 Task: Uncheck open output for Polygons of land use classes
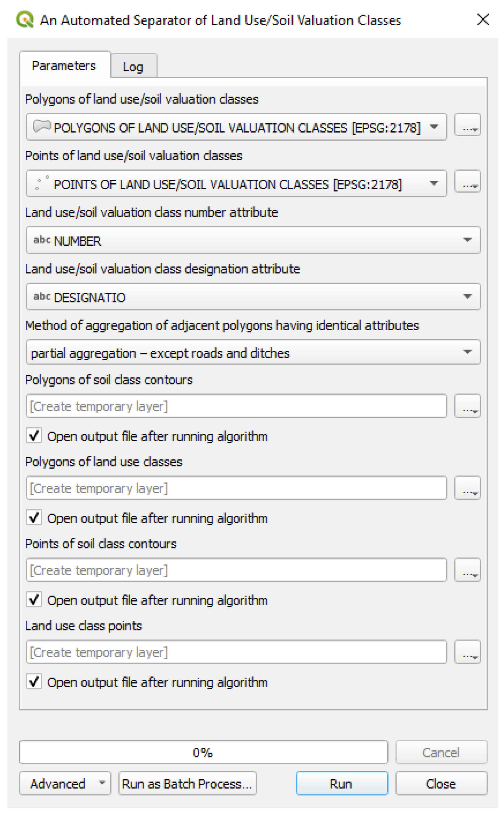click(34, 517)
